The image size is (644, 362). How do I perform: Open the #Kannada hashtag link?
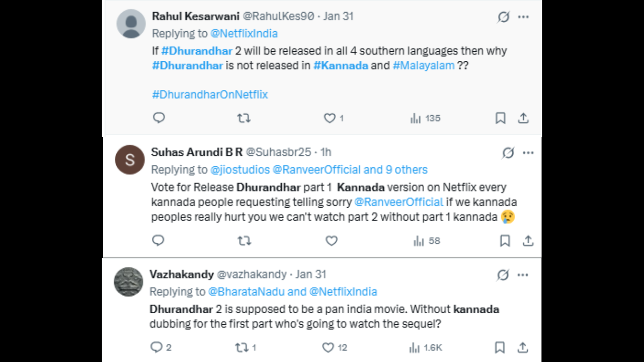pos(341,65)
